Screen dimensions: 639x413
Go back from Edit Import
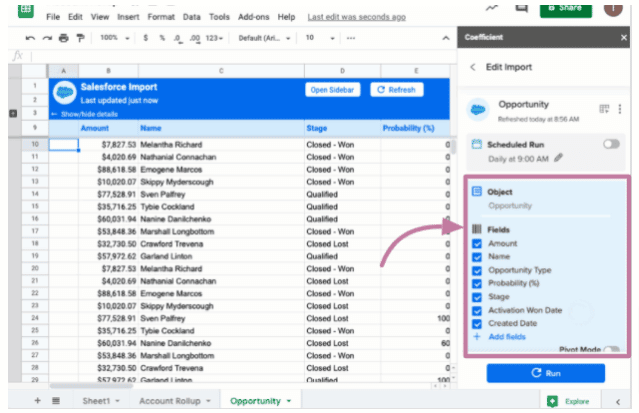(x=473, y=67)
